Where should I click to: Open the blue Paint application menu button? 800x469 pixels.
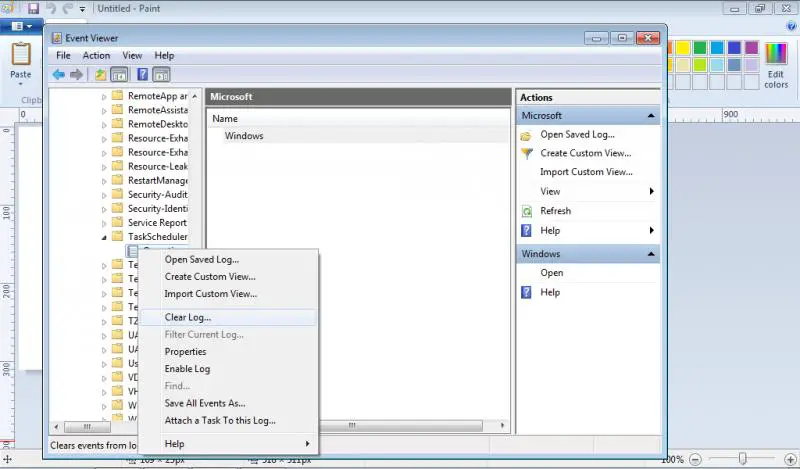(21, 26)
